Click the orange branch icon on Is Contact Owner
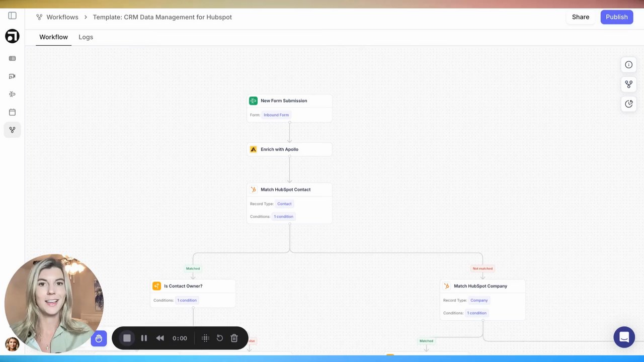This screenshot has height=362, width=644. click(156, 286)
